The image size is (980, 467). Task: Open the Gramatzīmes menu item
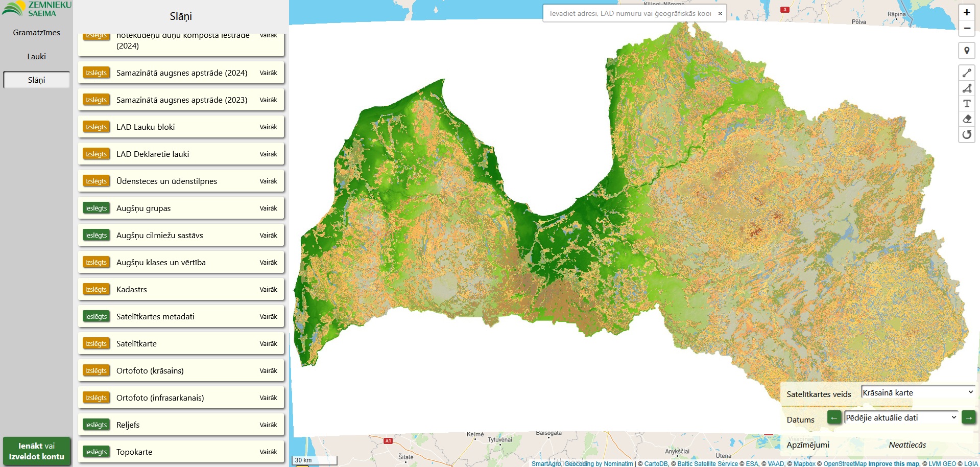36,33
